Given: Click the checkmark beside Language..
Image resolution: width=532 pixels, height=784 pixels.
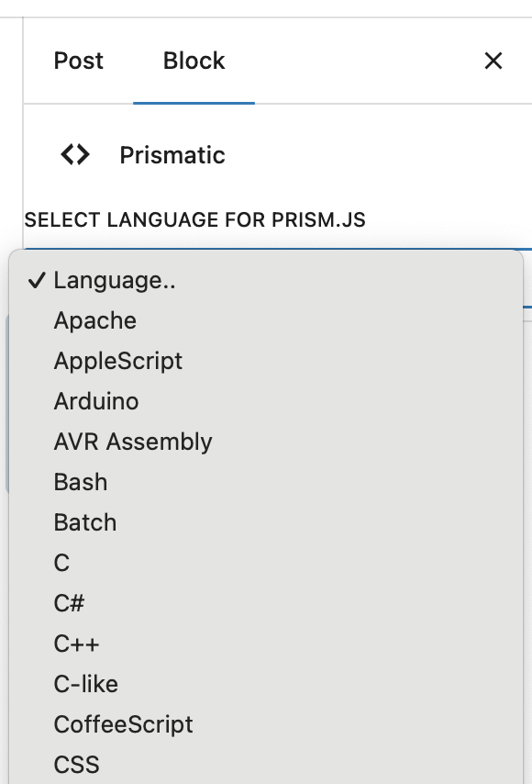Looking at the screenshot, I should pos(37,281).
